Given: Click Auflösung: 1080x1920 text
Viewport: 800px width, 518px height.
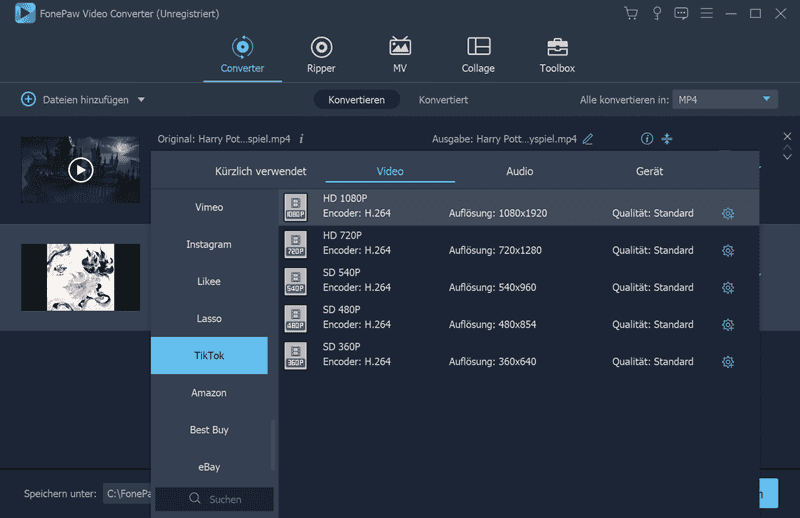Looking at the screenshot, I should pos(498,213).
